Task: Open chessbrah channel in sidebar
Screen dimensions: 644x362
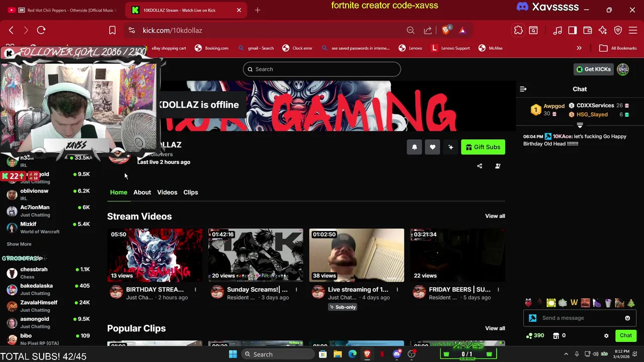Action: [x=48, y=273]
